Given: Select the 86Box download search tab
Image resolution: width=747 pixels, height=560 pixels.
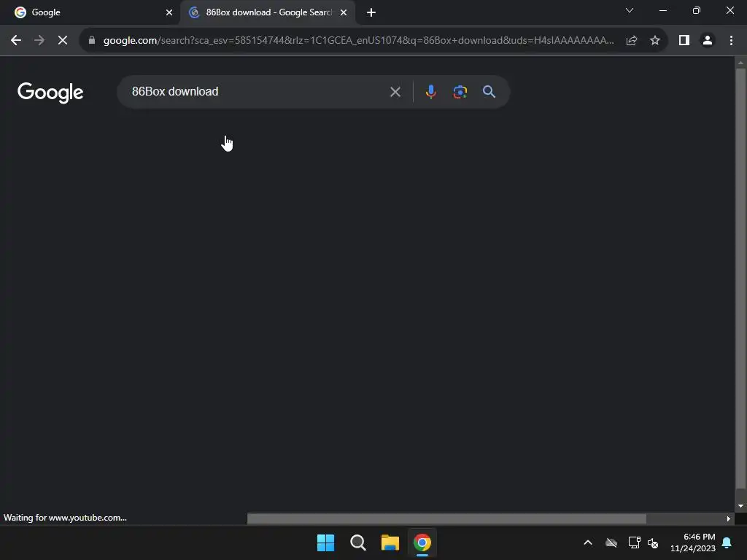Looking at the screenshot, I should [x=268, y=12].
